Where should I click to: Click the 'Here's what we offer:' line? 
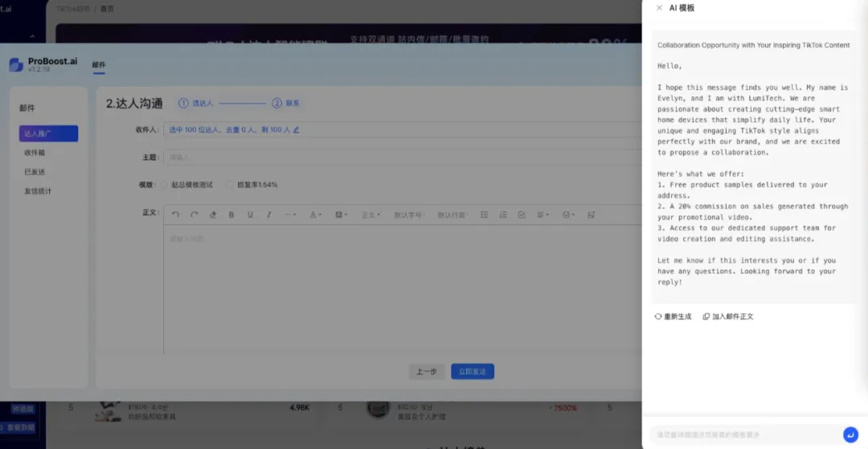point(701,173)
